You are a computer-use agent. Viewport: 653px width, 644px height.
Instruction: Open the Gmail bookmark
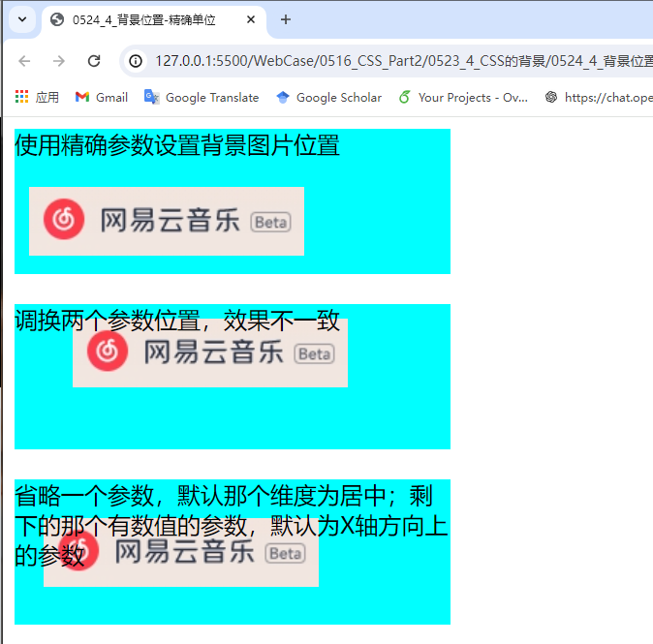pos(101,97)
